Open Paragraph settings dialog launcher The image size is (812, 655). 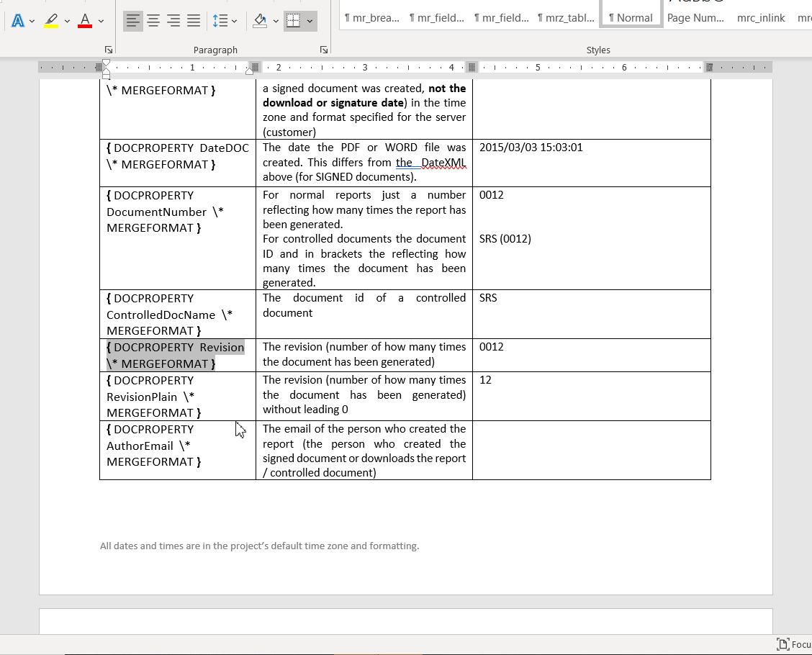coord(324,50)
